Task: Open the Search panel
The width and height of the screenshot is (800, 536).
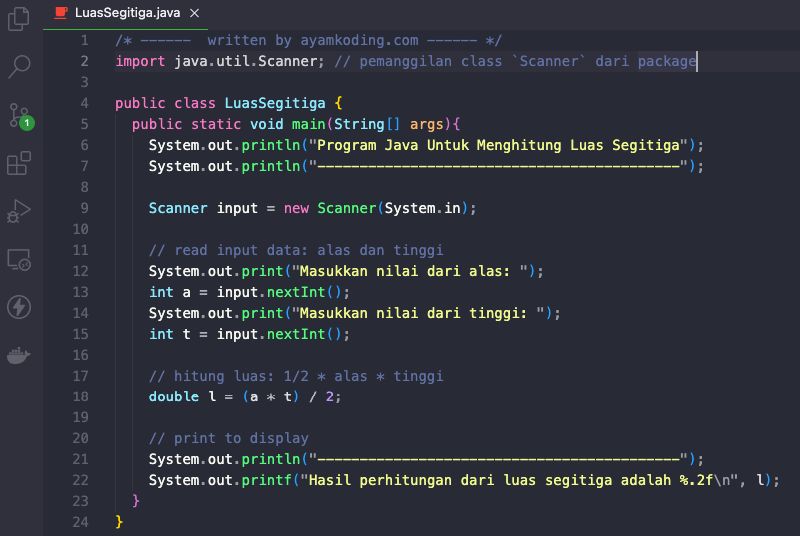Action: click(x=19, y=66)
